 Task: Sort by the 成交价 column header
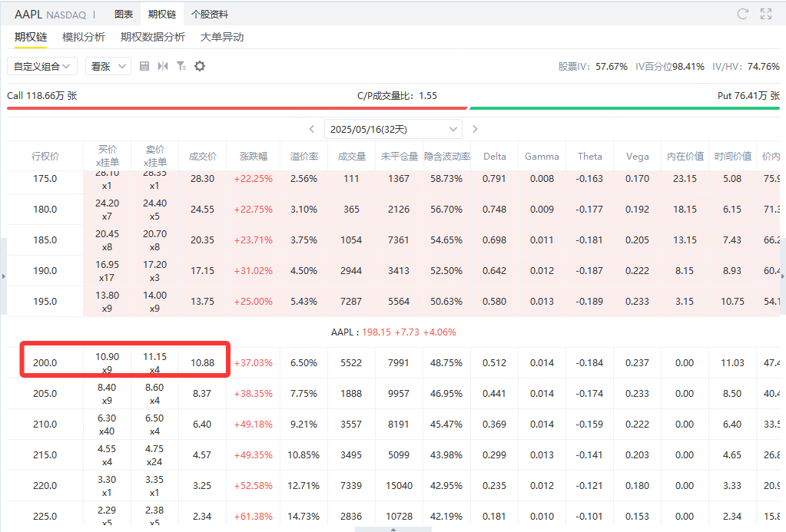coord(203,157)
